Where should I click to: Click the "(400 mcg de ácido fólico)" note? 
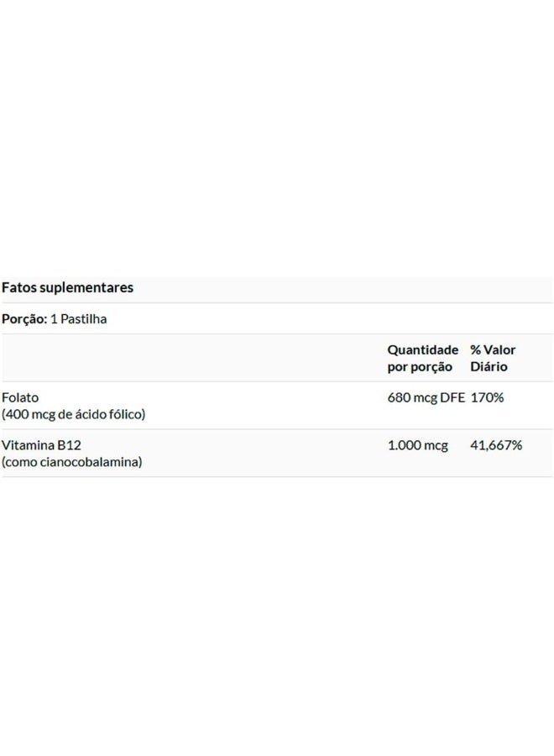point(75,414)
